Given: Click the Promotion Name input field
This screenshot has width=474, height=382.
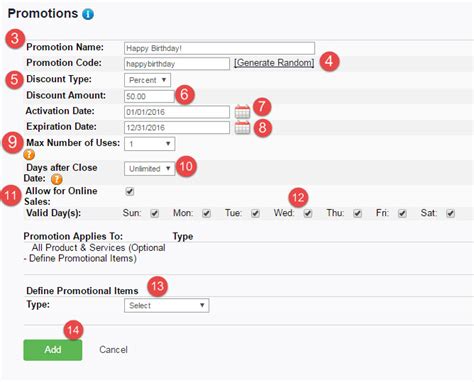Looking at the screenshot, I should (219, 48).
